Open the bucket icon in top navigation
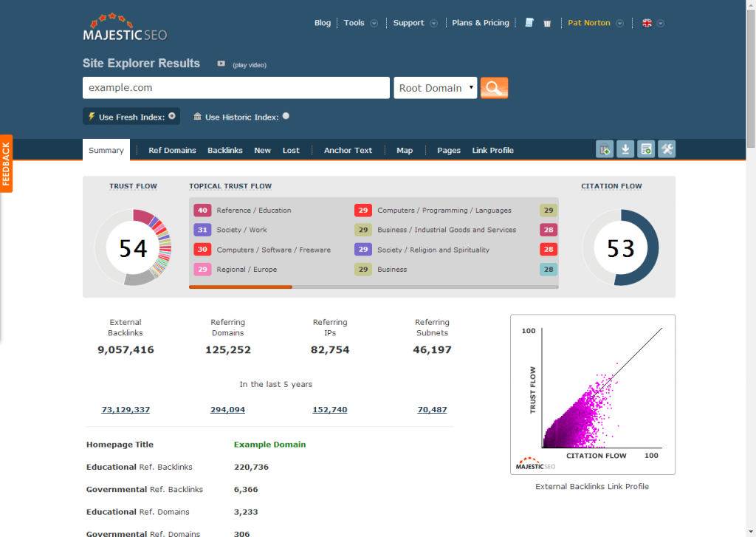 [547, 23]
